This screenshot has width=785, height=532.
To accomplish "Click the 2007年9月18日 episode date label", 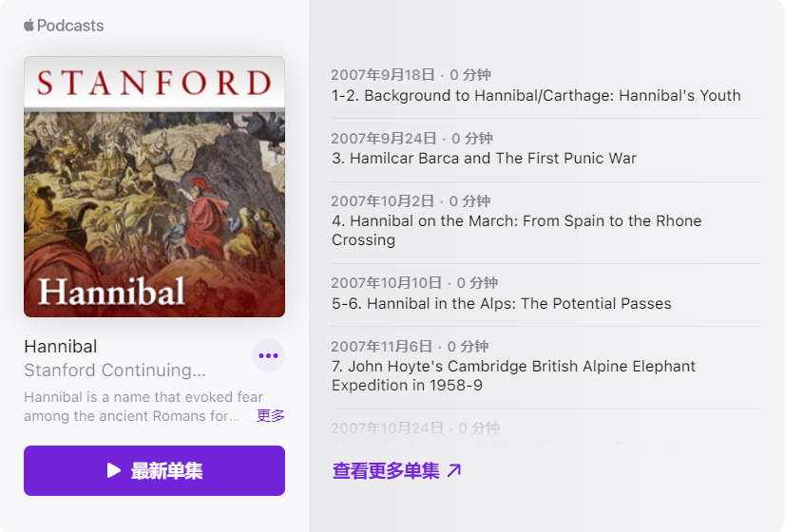I will click(x=382, y=75).
